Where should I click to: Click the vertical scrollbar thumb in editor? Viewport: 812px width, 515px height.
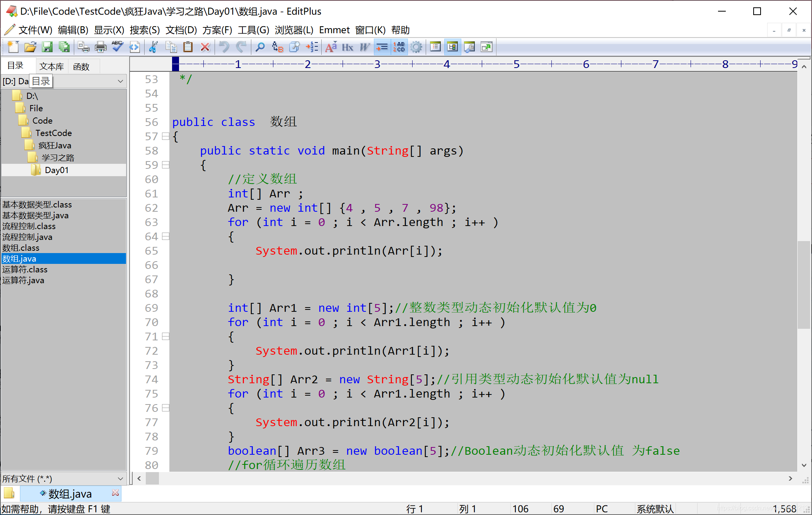point(803,285)
